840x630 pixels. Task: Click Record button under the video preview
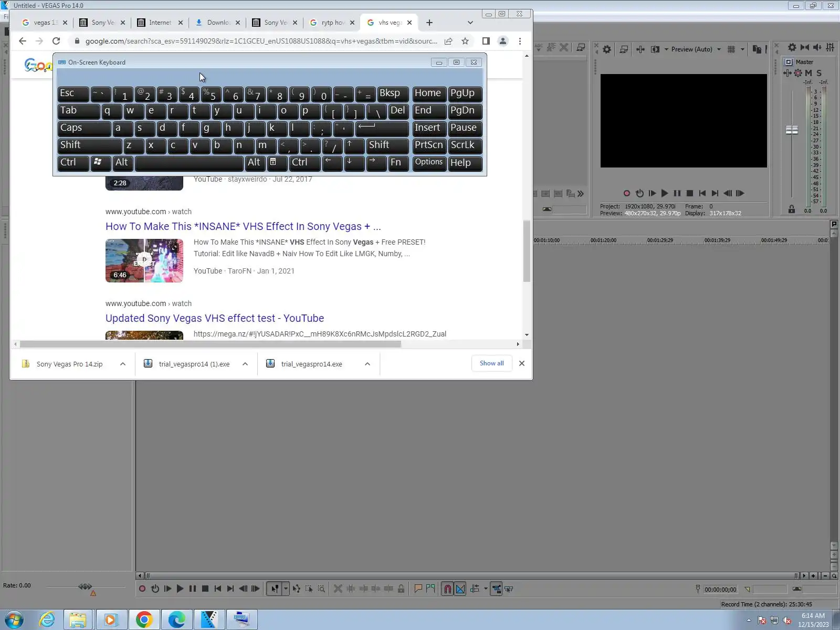(627, 193)
